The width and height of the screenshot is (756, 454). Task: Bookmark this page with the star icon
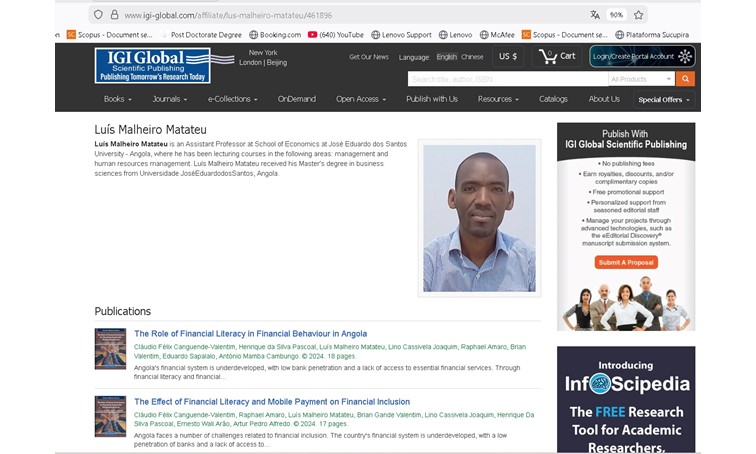[x=639, y=15]
